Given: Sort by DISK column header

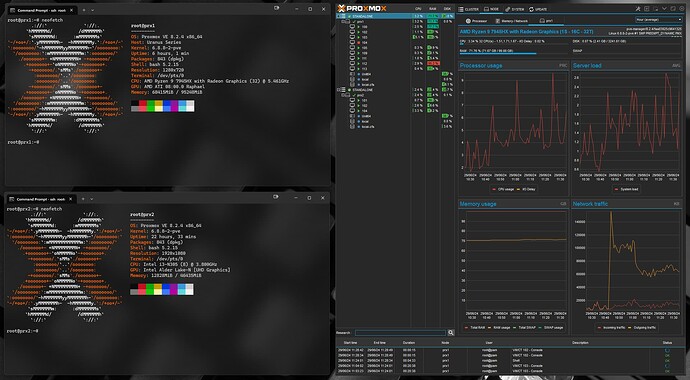Looking at the screenshot, I should click(x=447, y=9).
